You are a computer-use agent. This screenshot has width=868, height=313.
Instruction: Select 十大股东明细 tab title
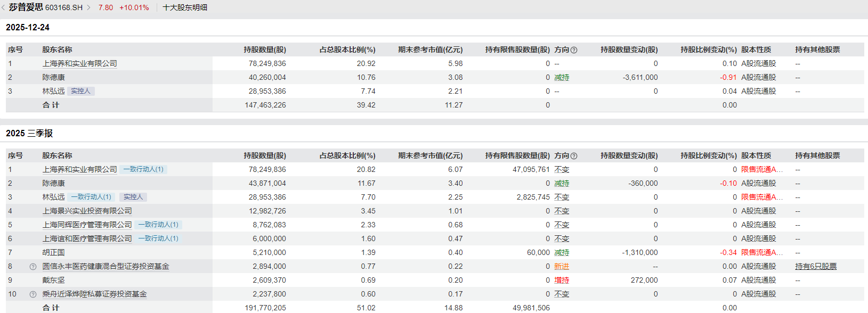[x=185, y=7]
